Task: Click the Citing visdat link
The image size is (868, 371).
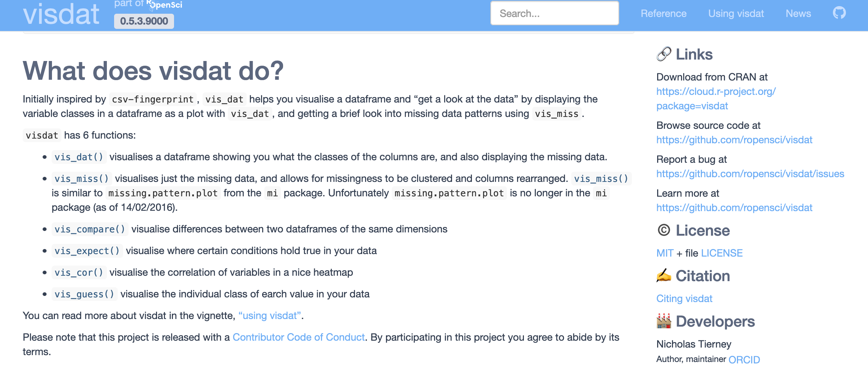Action: click(x=684, y=298)
